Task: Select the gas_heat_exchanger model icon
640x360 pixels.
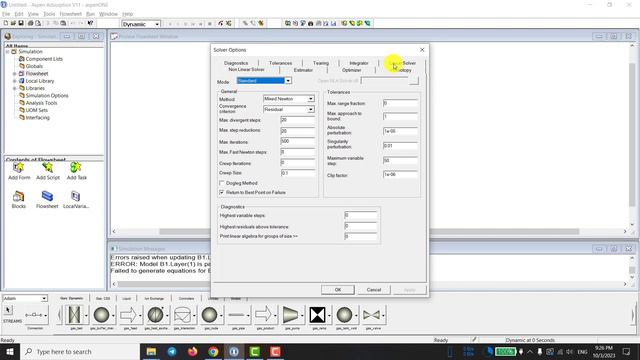Action: (155, 315)
